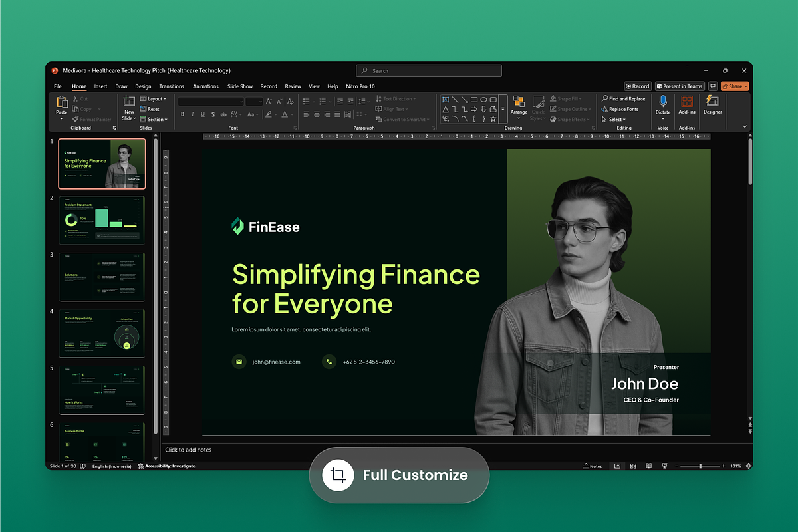
Task: Click the Record button at top right
Action: (638, 86)
